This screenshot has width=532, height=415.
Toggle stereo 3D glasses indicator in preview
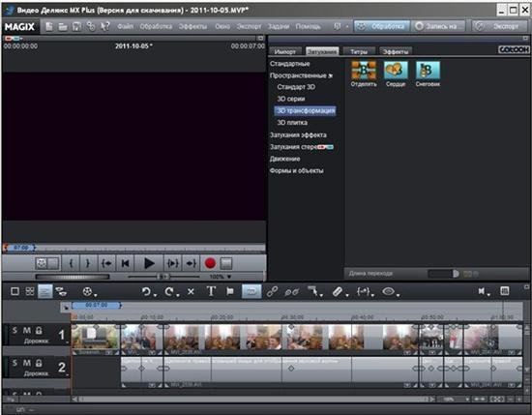[x=13, y=39]
